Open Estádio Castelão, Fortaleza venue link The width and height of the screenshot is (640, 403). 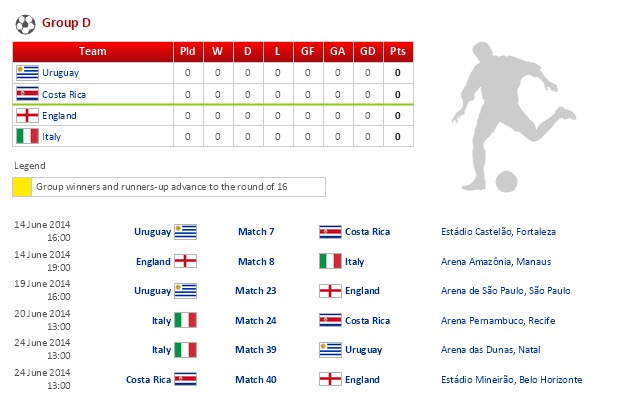497,232
